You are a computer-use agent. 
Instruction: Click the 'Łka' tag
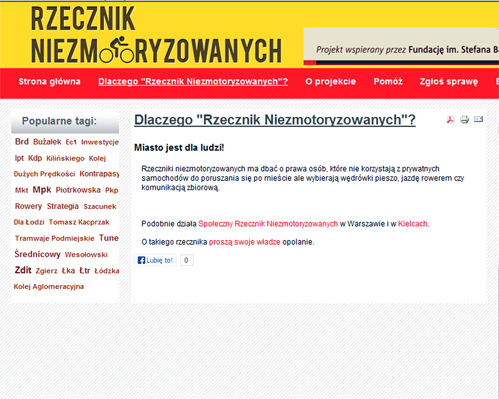(x=68, y=271)
